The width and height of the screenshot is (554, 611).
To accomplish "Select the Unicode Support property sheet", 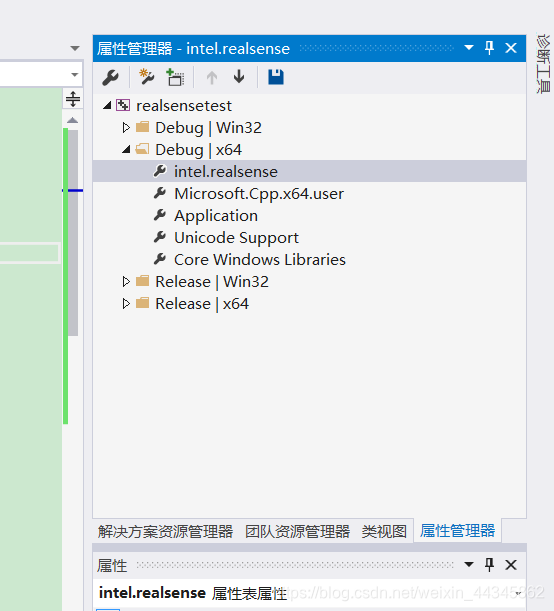I will (236, 238).
